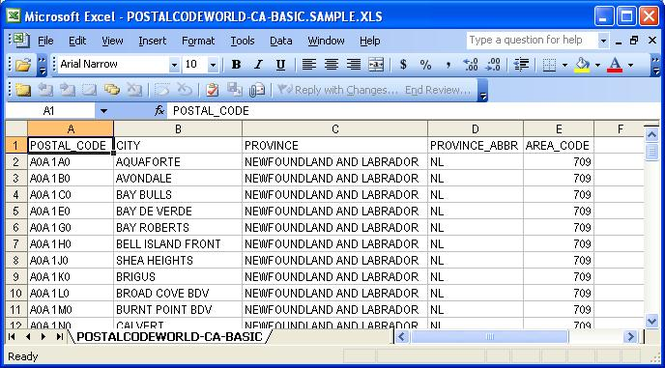The width and height of the screenshot is (665, 368).
Task: Toggle Align Left
Action: 309,64
